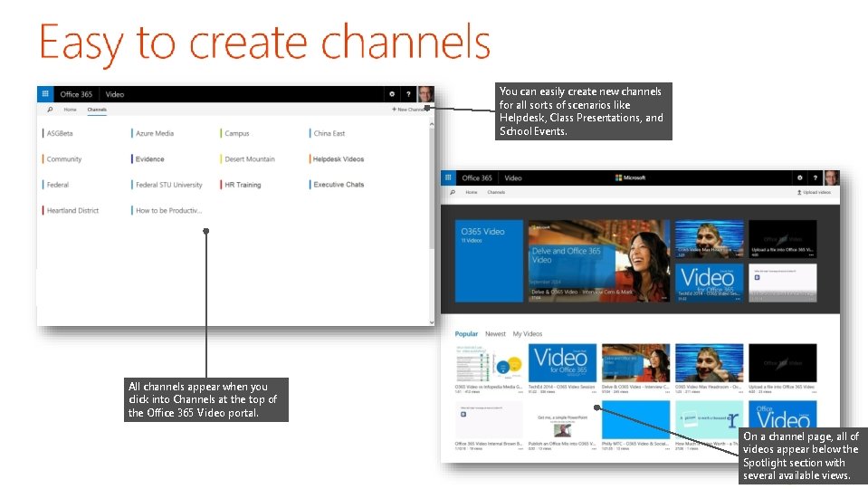Open O365 Video vs Infopedia Media thumbnail
Viewport: 868px width, 489px height.
[489, 363]
